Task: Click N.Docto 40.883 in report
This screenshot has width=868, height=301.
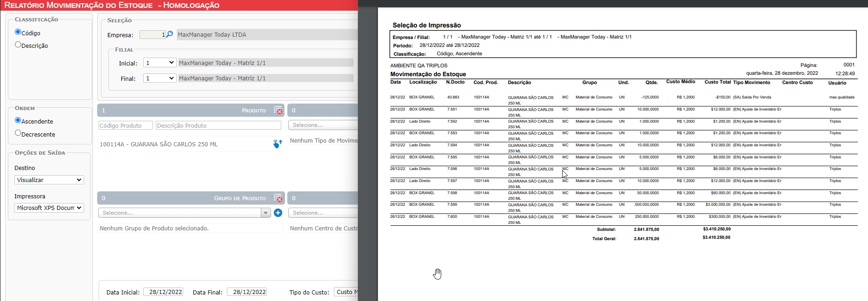Action: (x=453, y=98)
